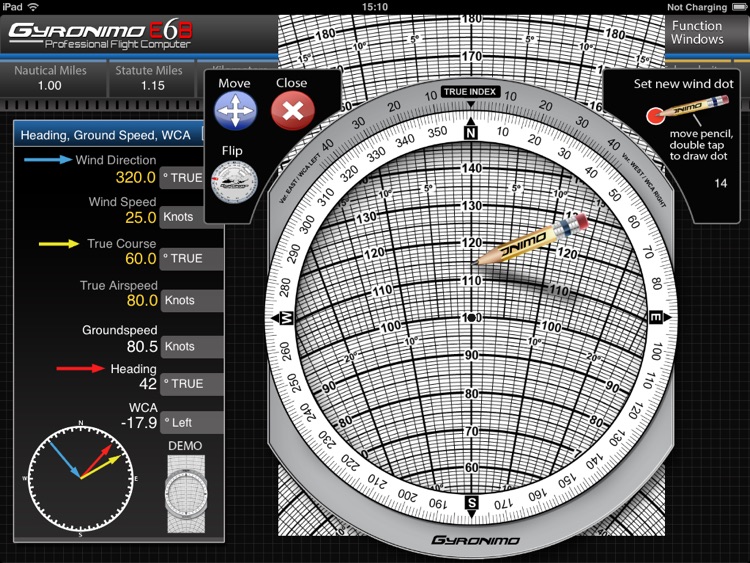Screen dimensions: 750x563
Task: Open the Function Windows menu
Action: [x=697, y=33]
